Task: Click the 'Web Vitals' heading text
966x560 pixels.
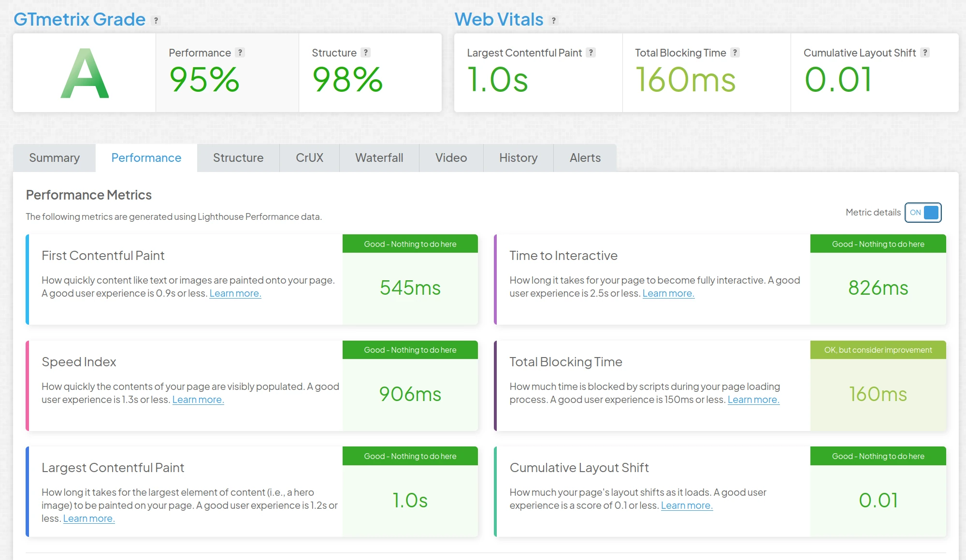Action: [499, 19]
